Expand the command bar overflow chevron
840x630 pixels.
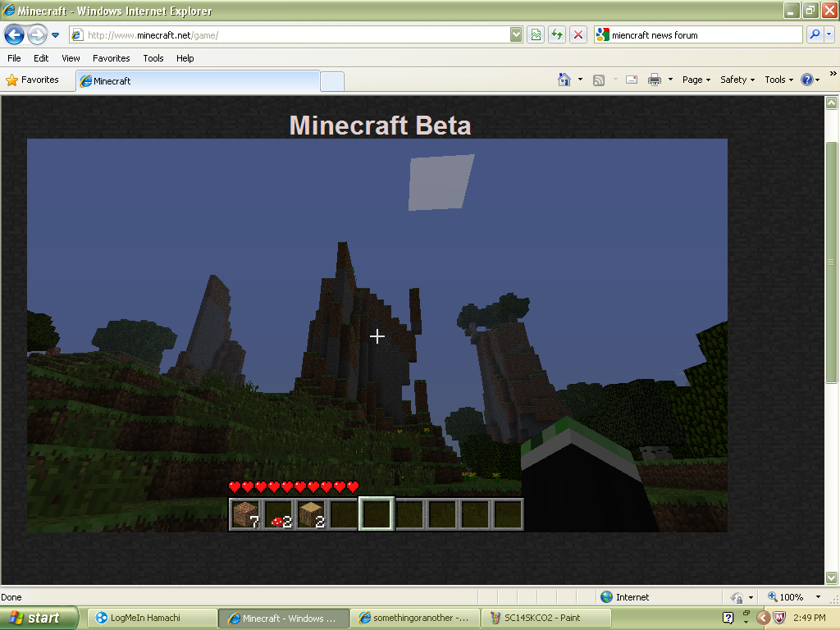tap(833, 74)
